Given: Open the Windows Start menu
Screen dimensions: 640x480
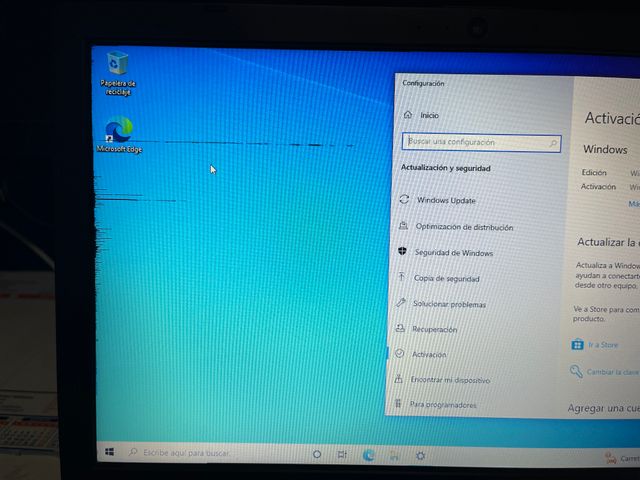Looking at the screenshot, I should (109, 452).
